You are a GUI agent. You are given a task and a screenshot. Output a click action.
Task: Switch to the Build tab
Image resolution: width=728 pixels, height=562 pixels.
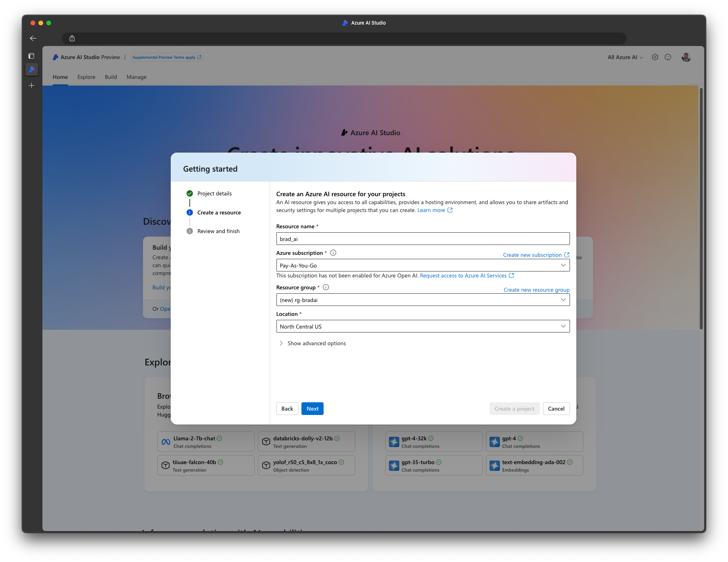coord(111,77)
